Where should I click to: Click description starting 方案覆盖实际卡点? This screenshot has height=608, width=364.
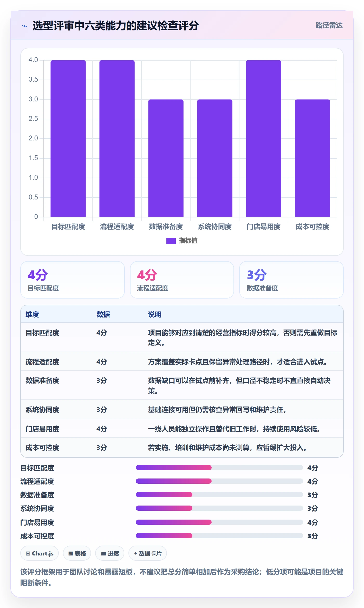click(x=238, y=362)
